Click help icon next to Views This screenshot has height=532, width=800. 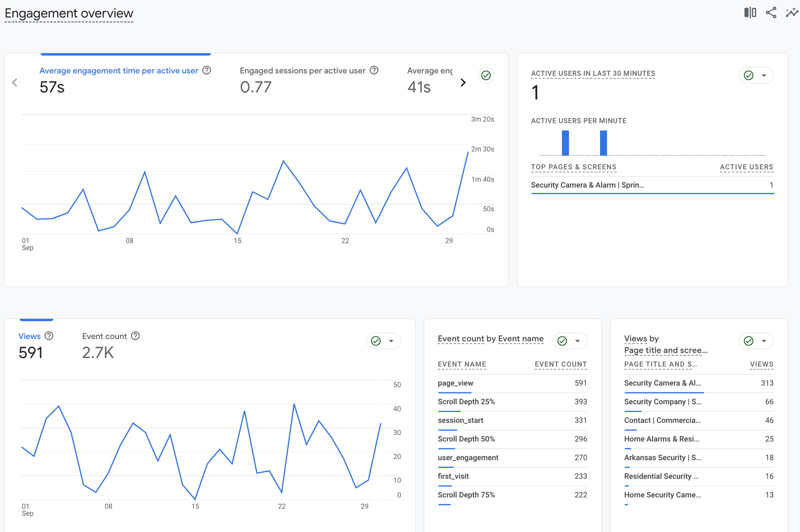[x=49, y=336]
